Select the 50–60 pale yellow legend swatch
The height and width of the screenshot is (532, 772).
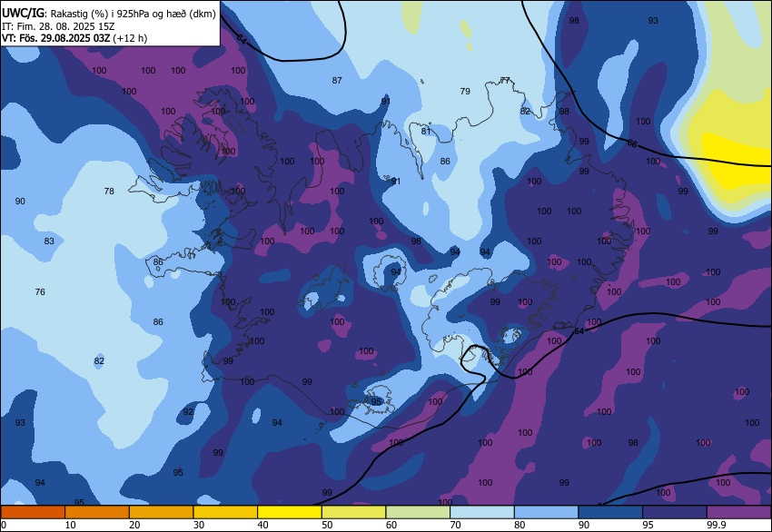click(x=354, y=512)
